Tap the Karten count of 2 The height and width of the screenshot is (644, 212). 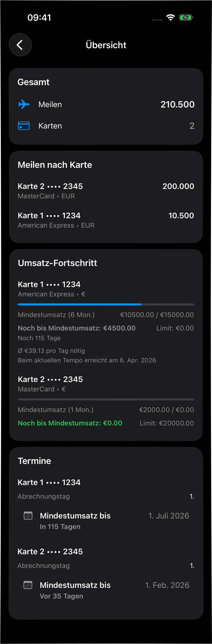192,126
